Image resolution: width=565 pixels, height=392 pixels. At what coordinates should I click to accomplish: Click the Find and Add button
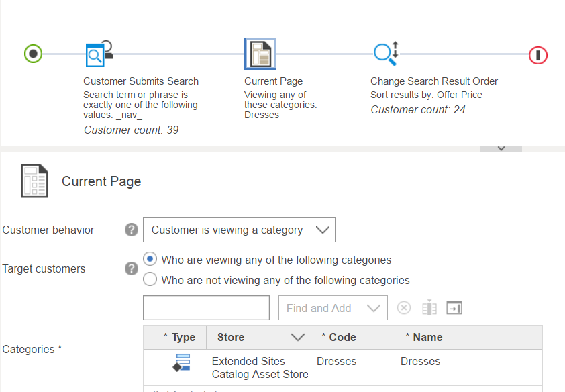(319, 308)
